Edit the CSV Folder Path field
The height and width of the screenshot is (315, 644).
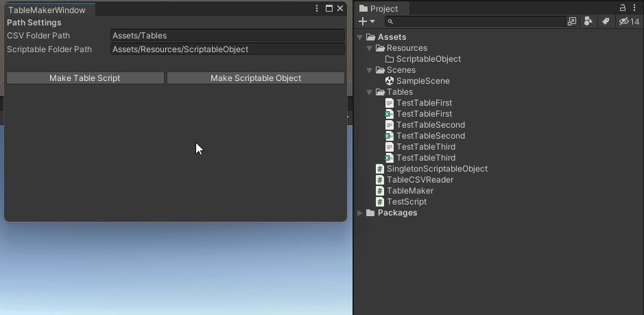tap(228, 36)
